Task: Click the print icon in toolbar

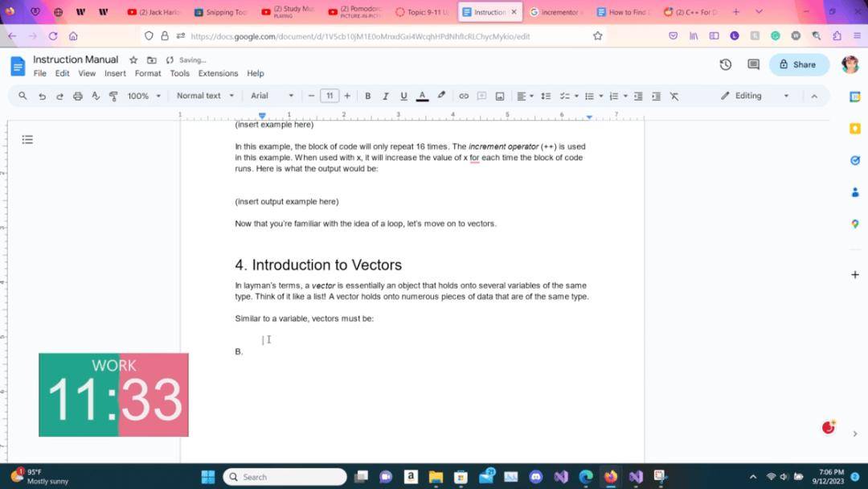Action: pos(77,96)
